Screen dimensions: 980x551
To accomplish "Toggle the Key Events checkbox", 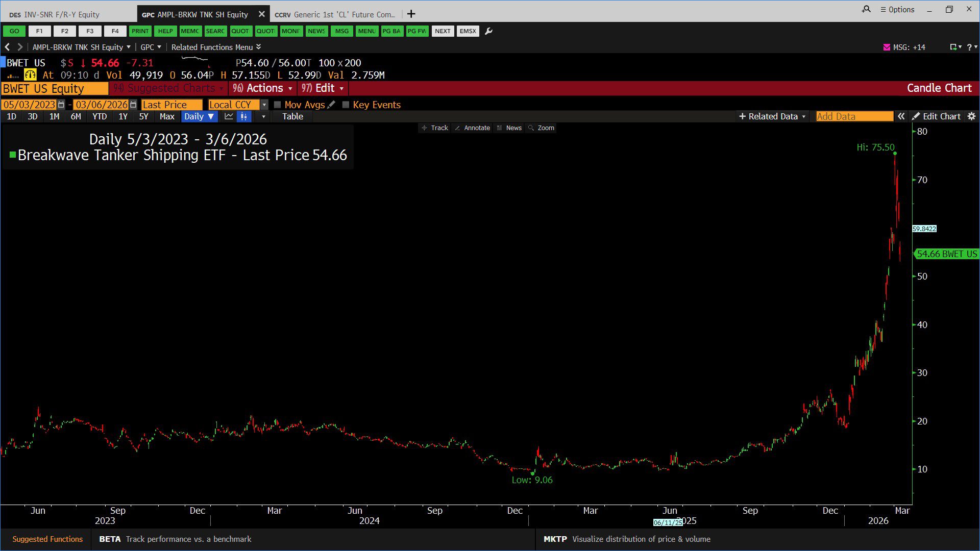I will (x=346, y=105).
